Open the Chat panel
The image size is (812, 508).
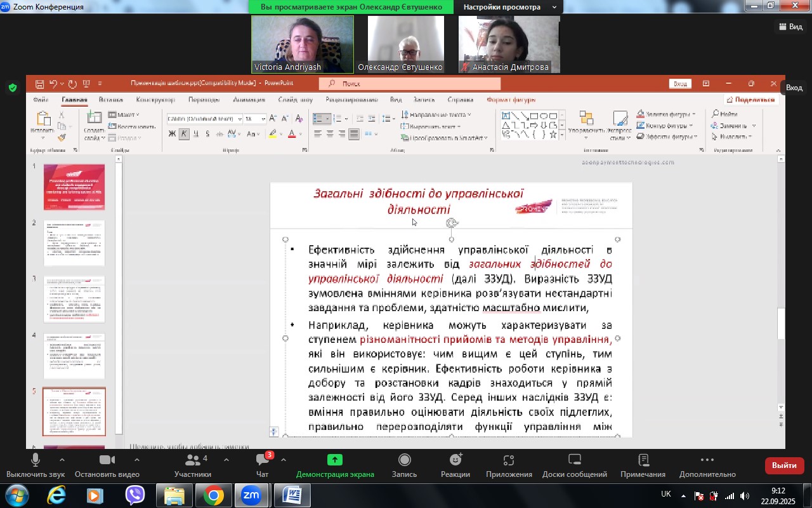(x=262, y=460)
